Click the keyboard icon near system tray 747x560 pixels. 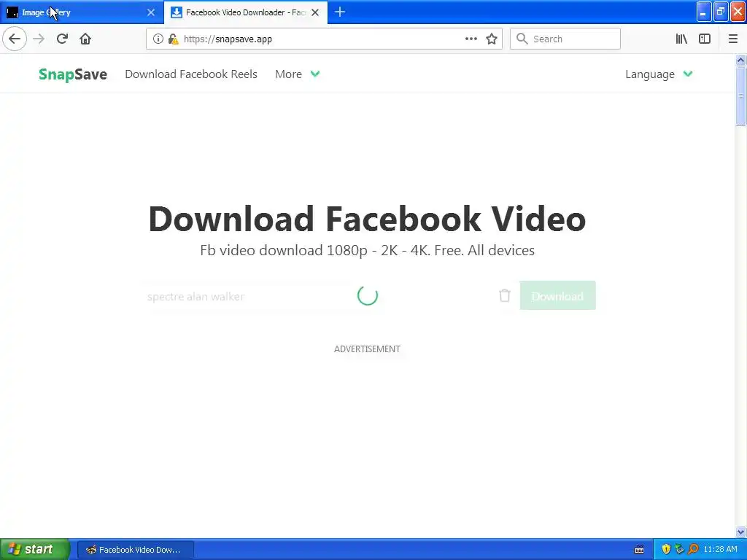tap(639, 550)
